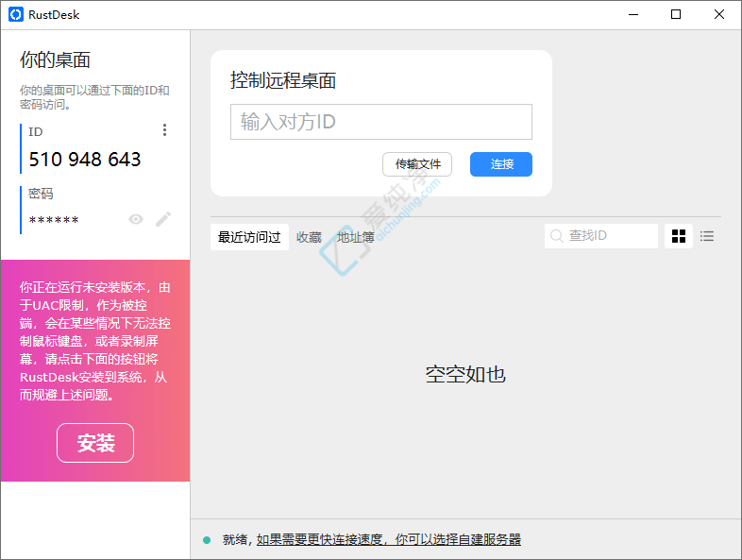Maximize the RustDesk window

point(676,14)
